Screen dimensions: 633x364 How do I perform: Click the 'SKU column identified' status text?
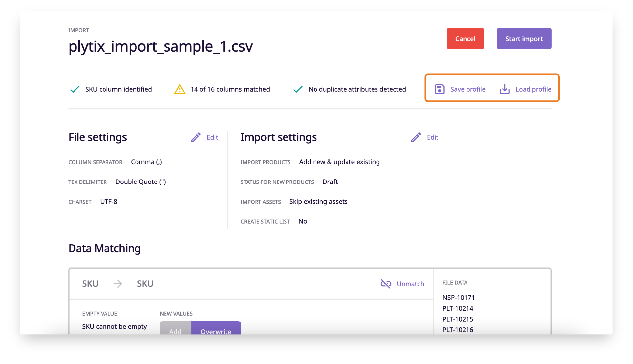pyautogui.click(x=119, y=89)
